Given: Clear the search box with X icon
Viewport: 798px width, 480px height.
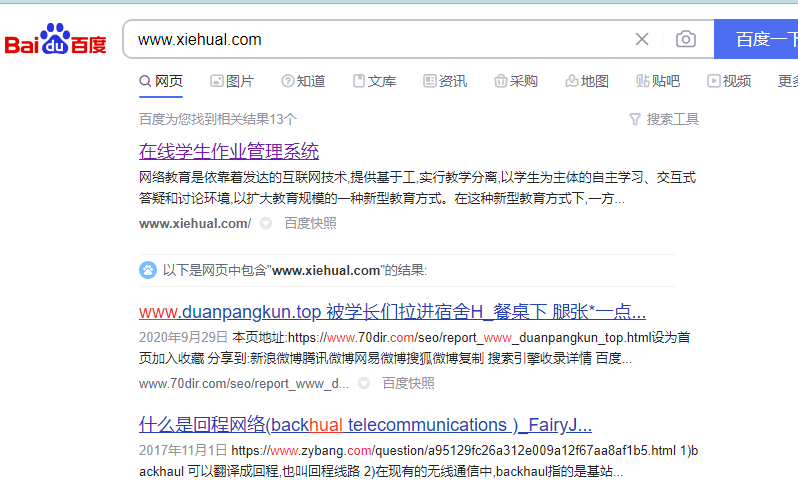Looking at the screenshot, I should [642, 39].
